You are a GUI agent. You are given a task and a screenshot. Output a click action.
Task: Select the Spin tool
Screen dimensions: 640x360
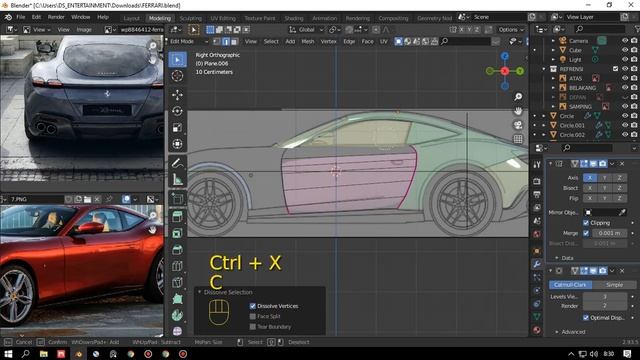tap(177, 315)
